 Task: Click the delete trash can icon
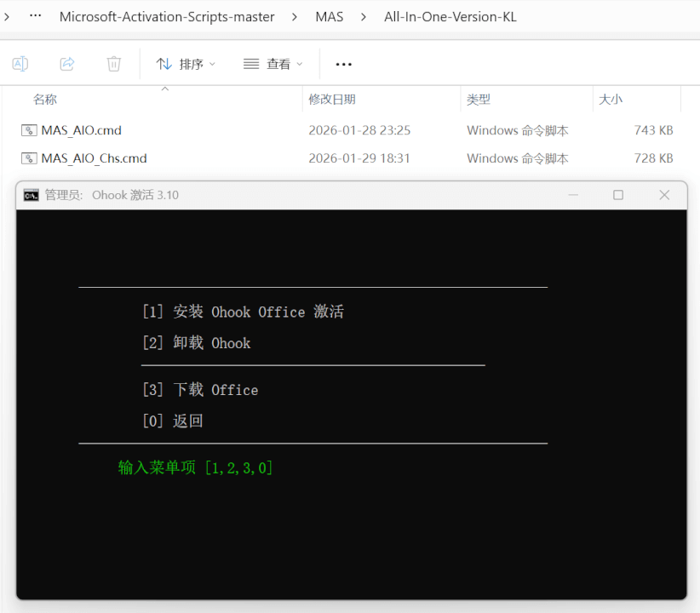[113, 64]
